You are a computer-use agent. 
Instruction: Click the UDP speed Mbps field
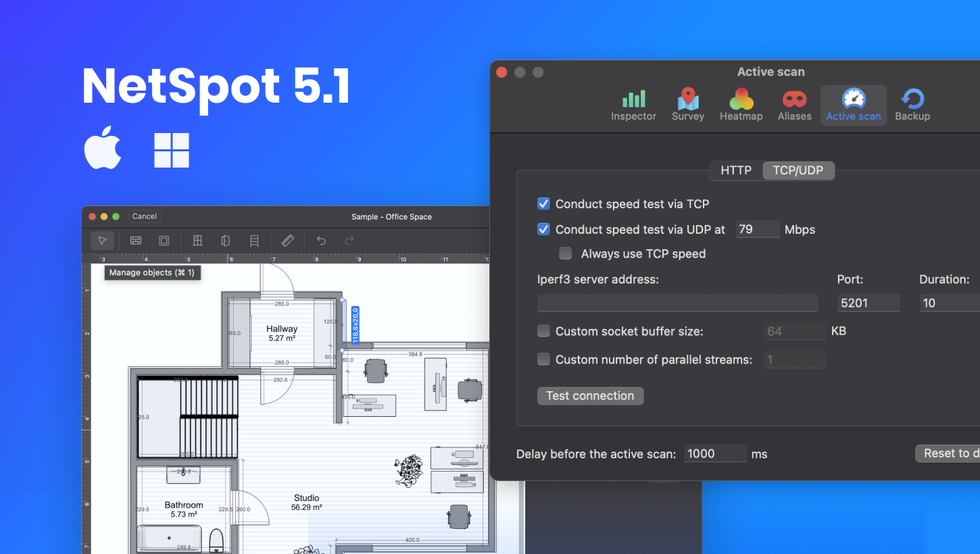pos(758,229)
